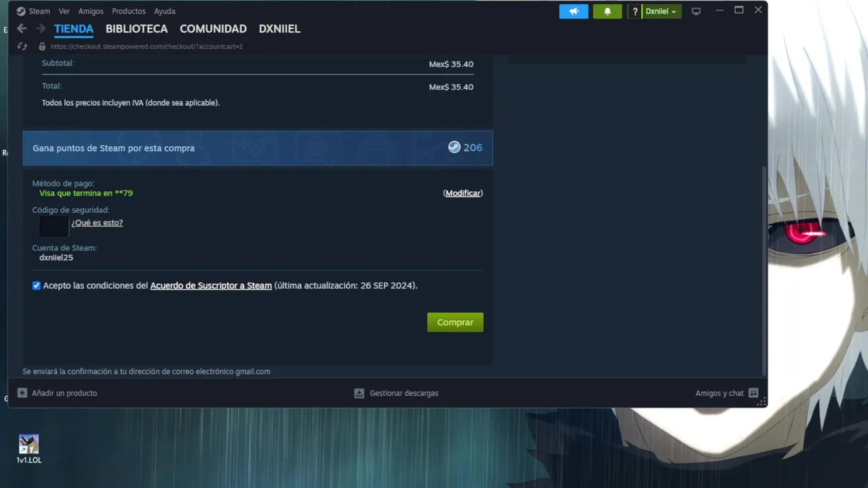The height and width of the screenshot is (488, 868).
Task: Open the Steam menu
Action: point(39,12)
